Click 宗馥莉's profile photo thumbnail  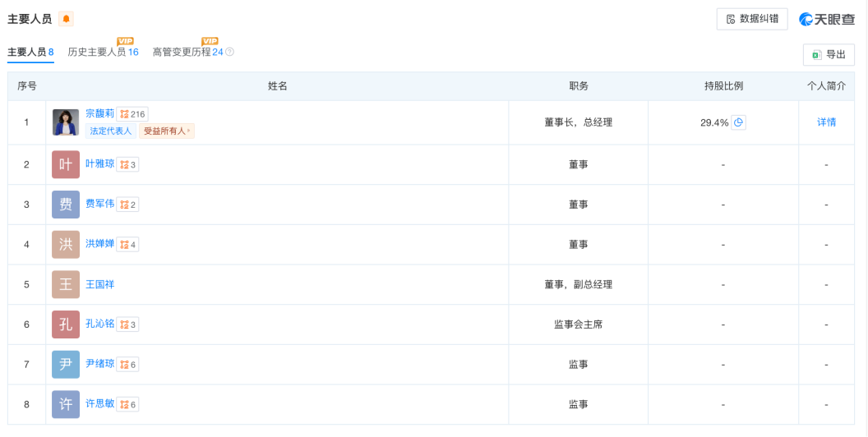coord(66,122)
